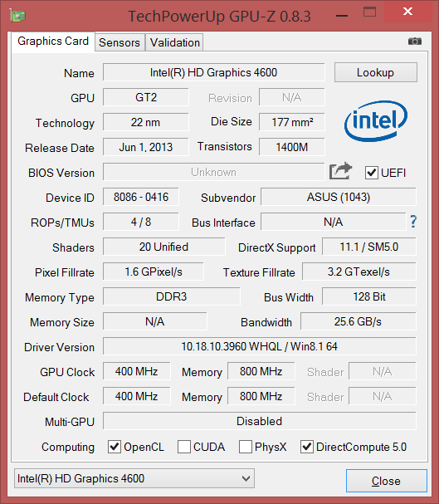Close window with the red X

407,12
